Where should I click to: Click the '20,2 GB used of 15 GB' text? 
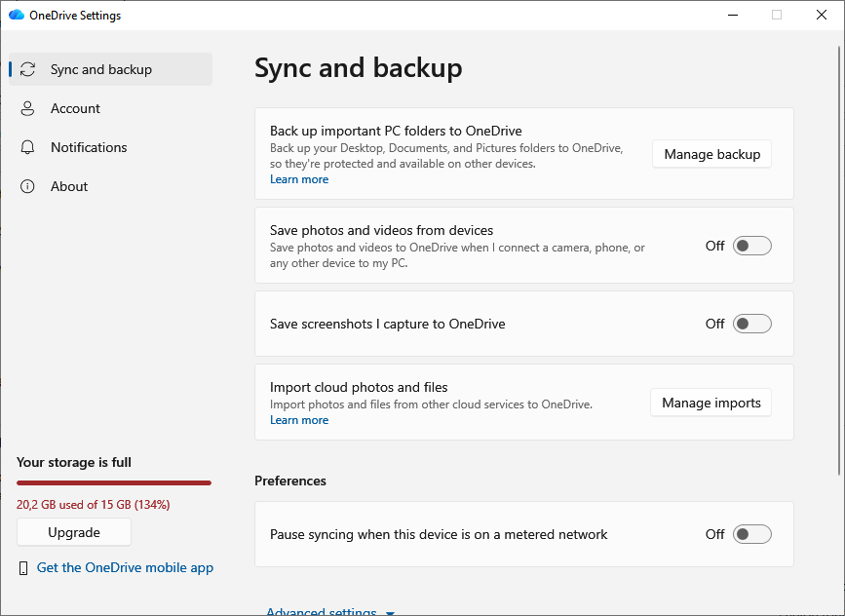pyautogui.click(x=94, y=505)
